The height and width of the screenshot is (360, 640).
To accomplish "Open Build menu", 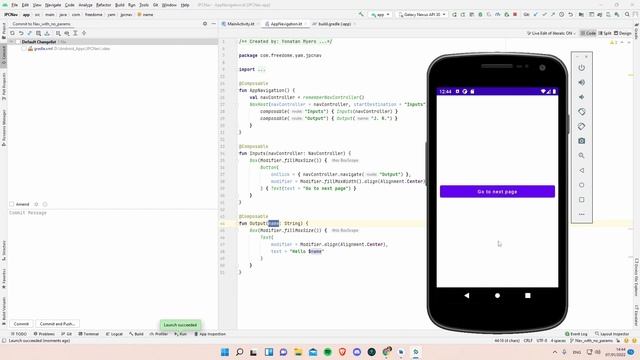I will [x=120, y=5].
